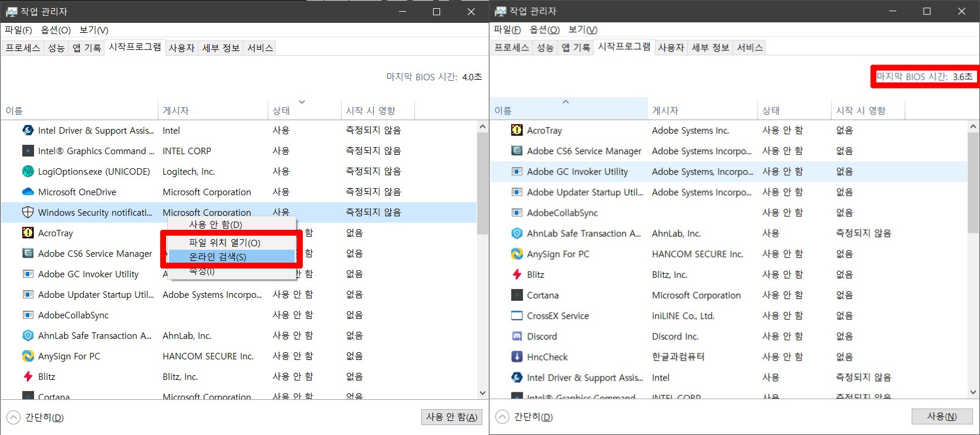The image size is (980, 435).
Task: Collapse right window with 간단히 chevron
Action: [x=502, y=417]
